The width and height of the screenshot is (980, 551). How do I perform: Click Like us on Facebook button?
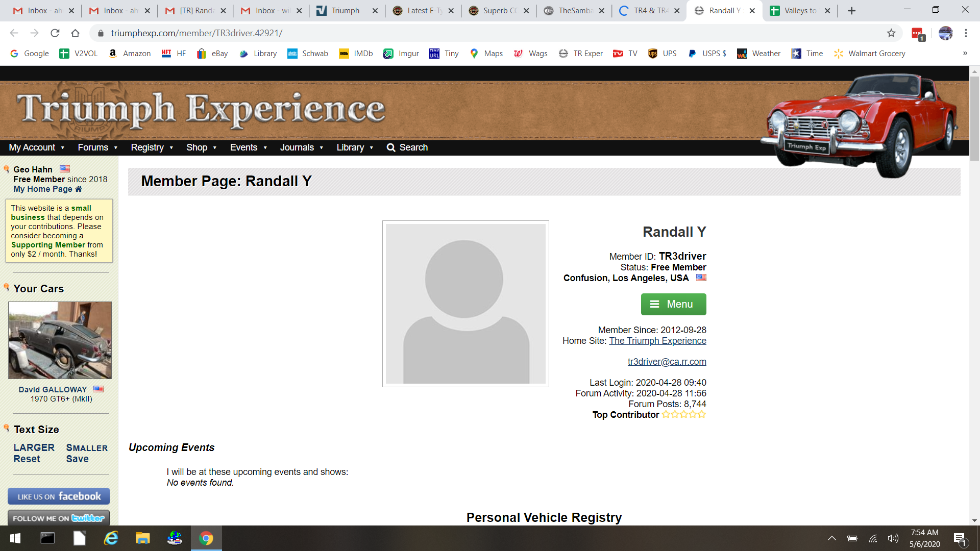(x=59, y=496)
